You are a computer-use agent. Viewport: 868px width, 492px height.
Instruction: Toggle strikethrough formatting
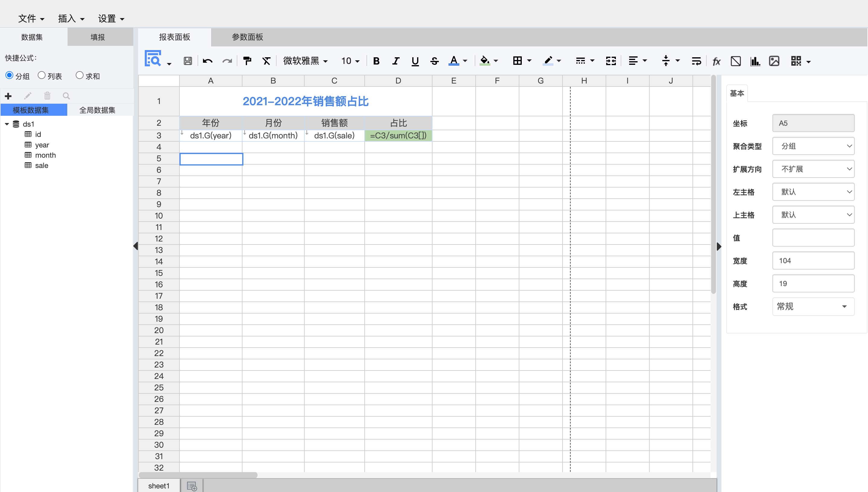[x=434, y=61]
